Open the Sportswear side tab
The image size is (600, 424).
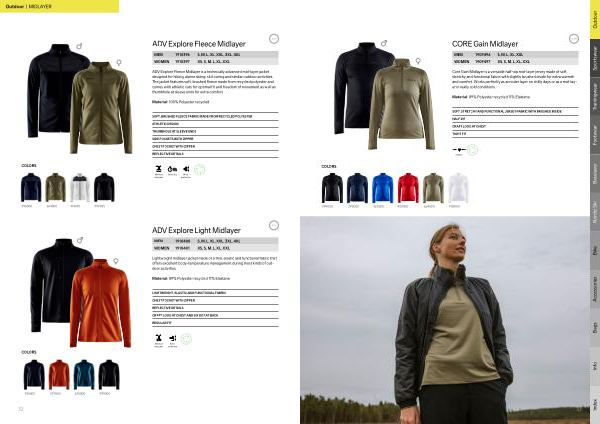tap(595, 58)
